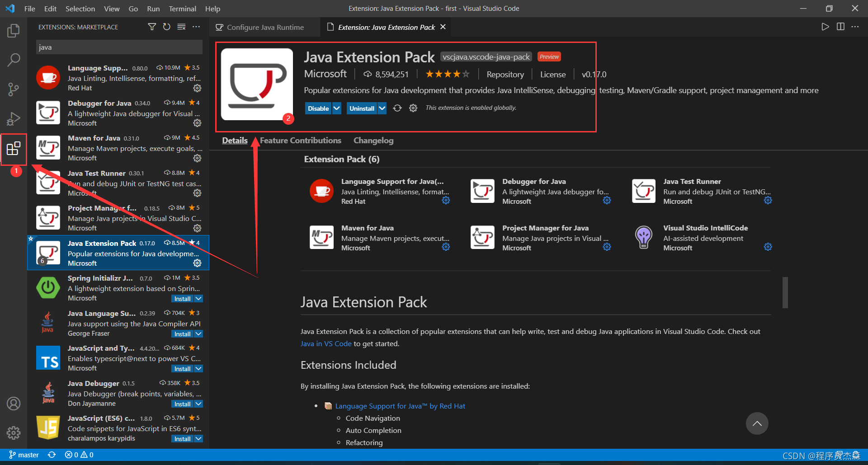868x465 pixels.
Task: Split the editor using the split icon
Action: pos(840,27)
